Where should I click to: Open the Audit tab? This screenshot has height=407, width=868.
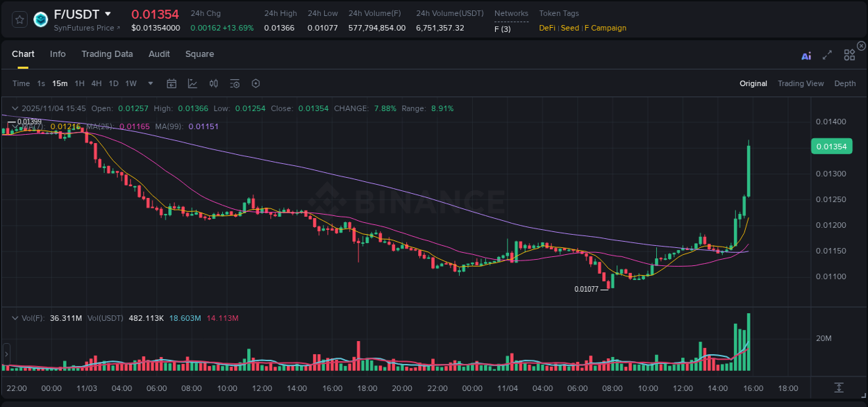pyautogui.click(x=159, y=54)
